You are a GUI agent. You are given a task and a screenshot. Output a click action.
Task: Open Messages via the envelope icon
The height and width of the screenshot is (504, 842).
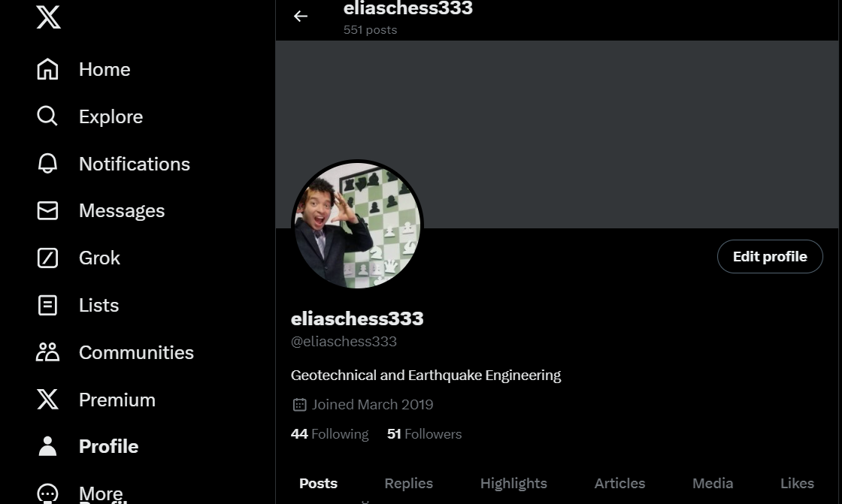[x=47, y=210]
